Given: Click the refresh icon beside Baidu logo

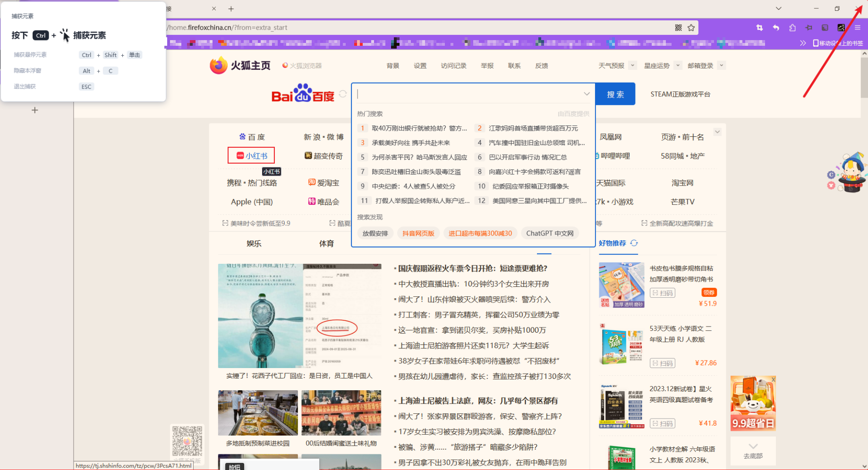Looking at the screenshot, I should click(x=343, y=94).
